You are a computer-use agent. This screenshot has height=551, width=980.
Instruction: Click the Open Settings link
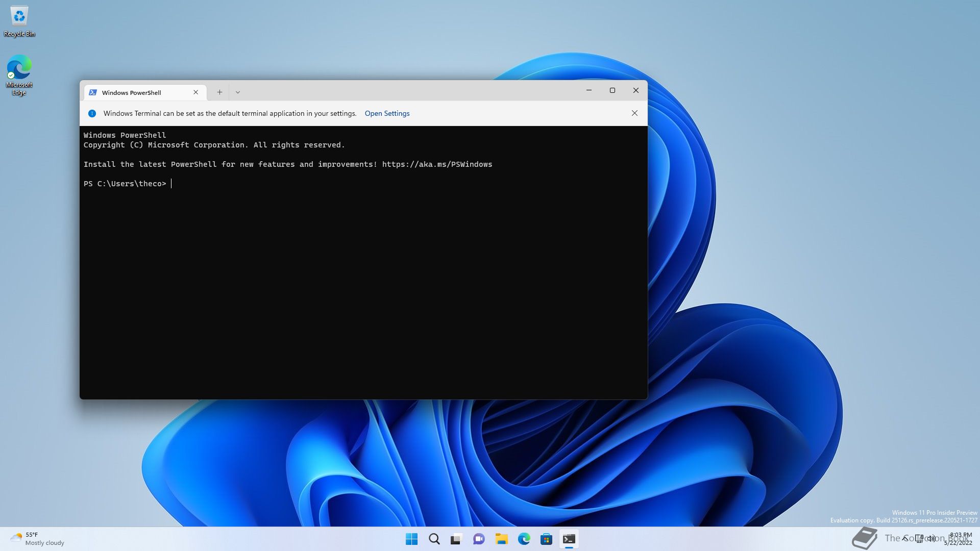point(387,113)
